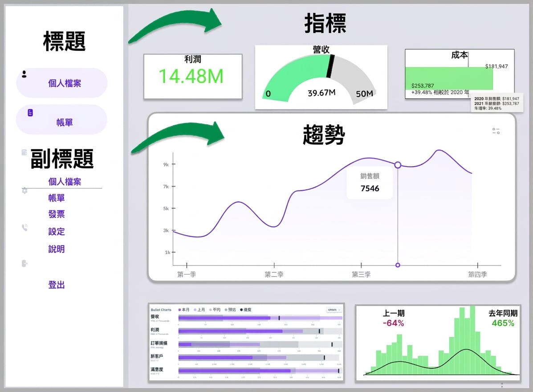Click the highlighted data point on the trend line
The width and height of the screenshot is (533, 392).
click(x=398, y=165)
